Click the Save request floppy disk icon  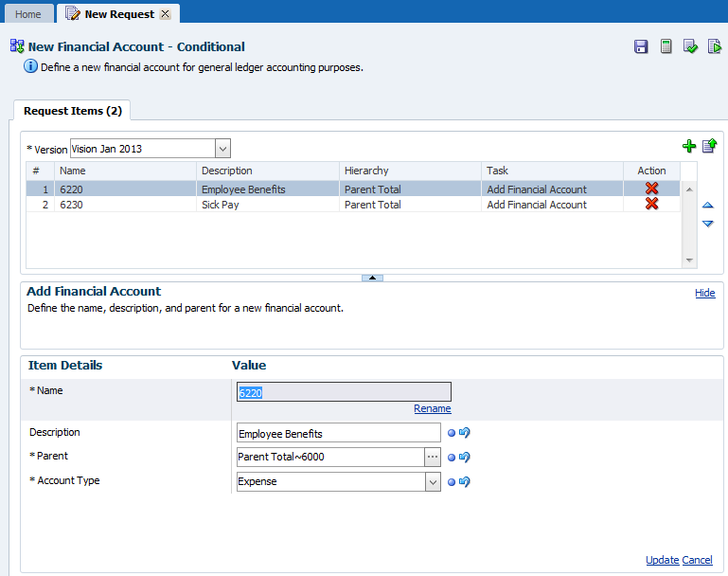[x=641, y=46]
